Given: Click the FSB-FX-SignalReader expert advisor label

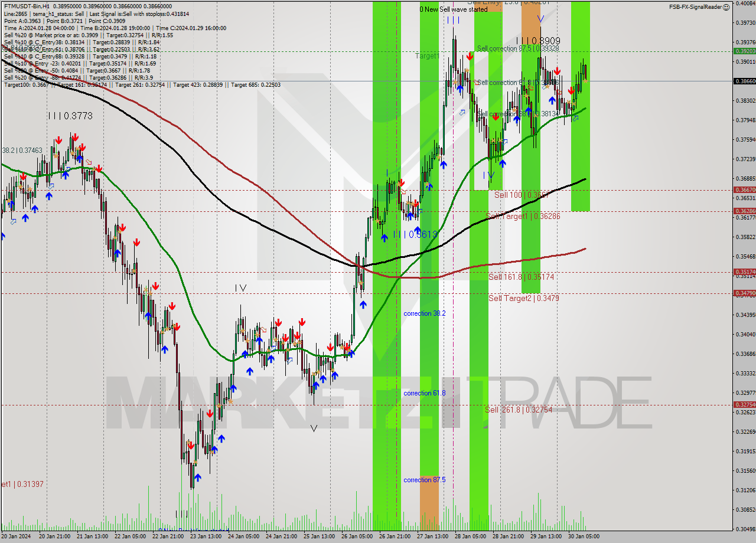Looking at the screenshot, I should 695,7.
